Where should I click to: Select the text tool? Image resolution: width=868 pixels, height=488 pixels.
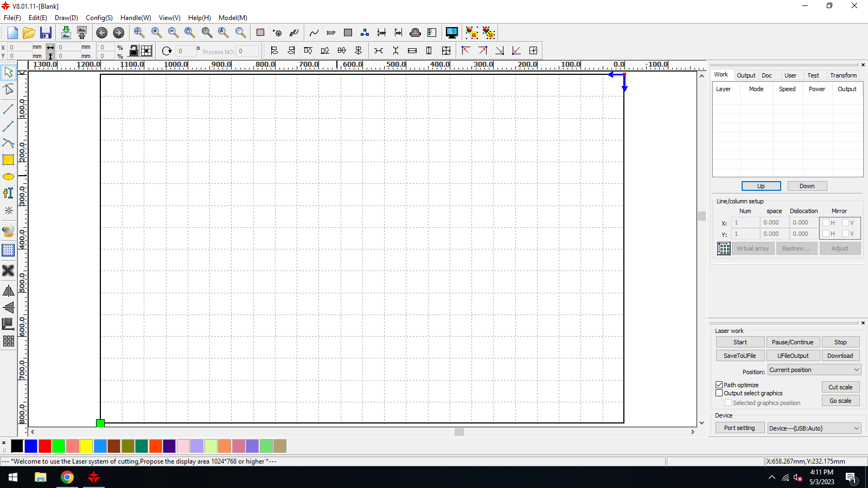8,193
